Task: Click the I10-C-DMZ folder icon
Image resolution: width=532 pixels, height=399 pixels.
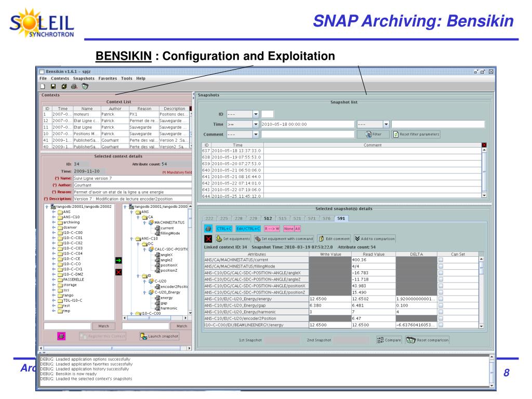Action: pos(60,274)
